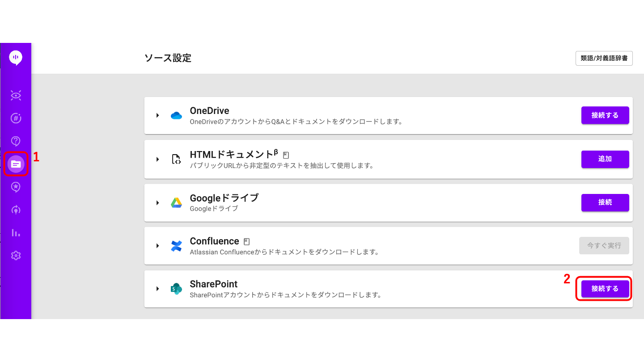Open the 類語/対義語辞書 button
The width and height of the screenshot is (644, 362).
tap(604, 58)
